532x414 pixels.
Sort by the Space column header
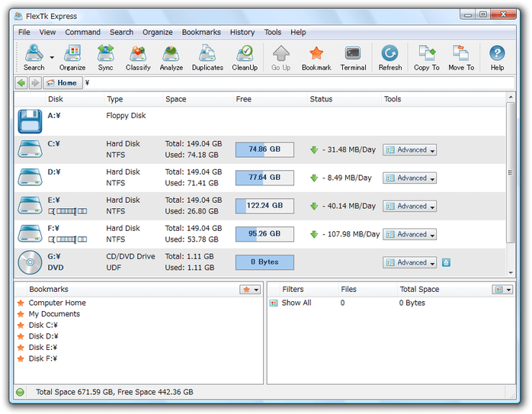pyautogui.click(x=197, y=99)
